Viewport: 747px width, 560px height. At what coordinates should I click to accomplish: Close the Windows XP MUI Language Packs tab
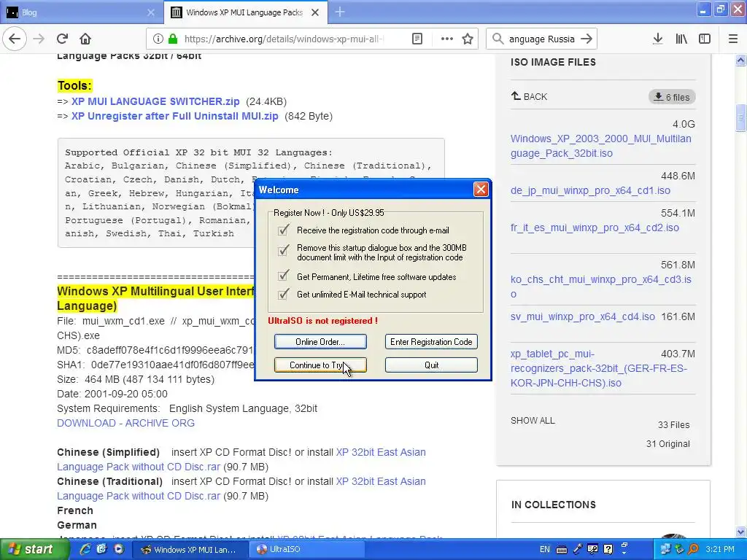point(315,12)
